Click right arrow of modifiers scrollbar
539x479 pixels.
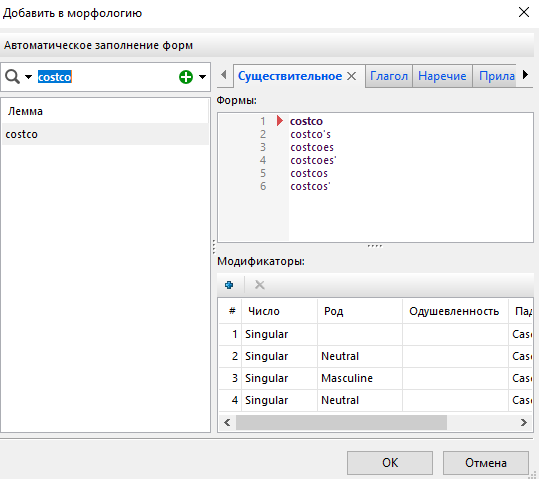click(524, 422)
